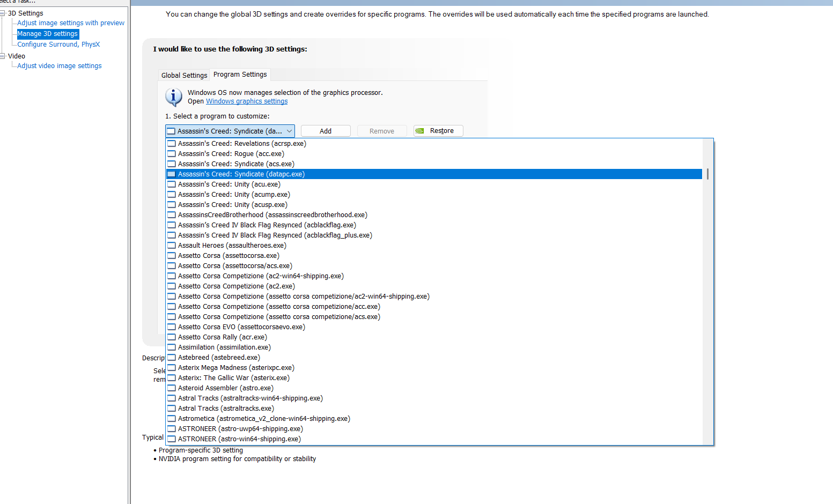
Task: Click the icon next to Assault Heroes (assaultheroes.exe)
Action: pos(172,246)
